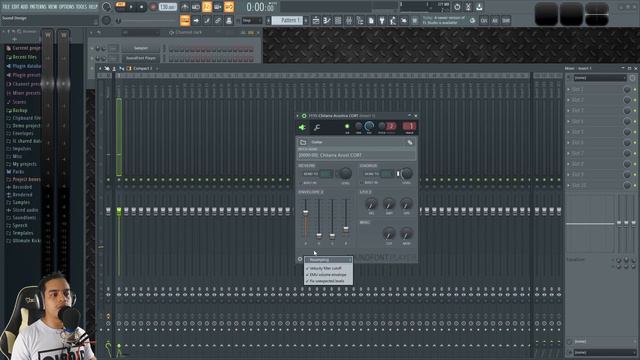Adjust the reverb LEVEL knob
Screen dimensions: 640x360
[x=346, y=173]
